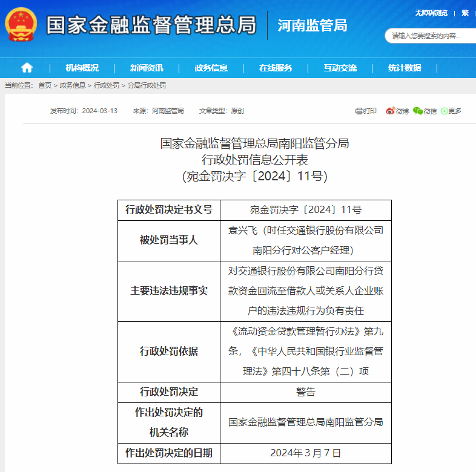This screenshot has width=476, height=472.
Task: Select the heading line 行政处罚信息公开表
Action: pos(255,160)
